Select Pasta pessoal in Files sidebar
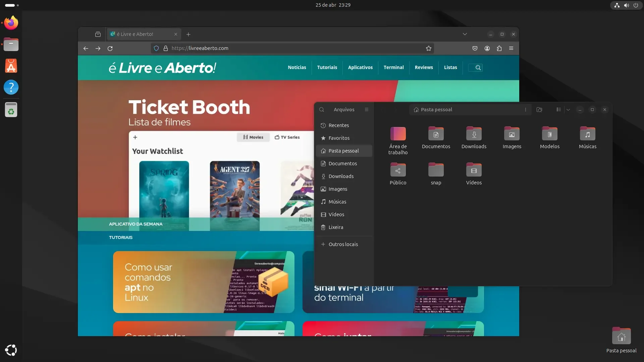 click(x=344, y=151)
